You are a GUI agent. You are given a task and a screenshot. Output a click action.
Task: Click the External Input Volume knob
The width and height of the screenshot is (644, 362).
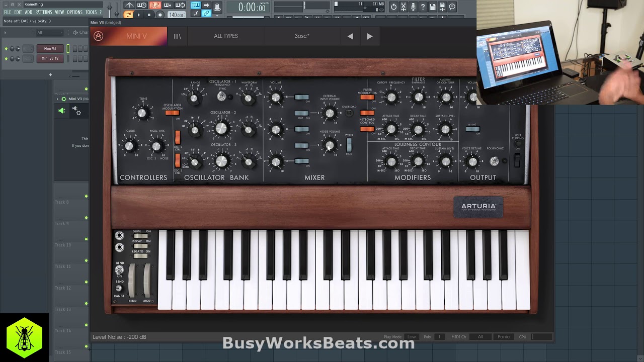pyautogui.click(x=330, y=113)
